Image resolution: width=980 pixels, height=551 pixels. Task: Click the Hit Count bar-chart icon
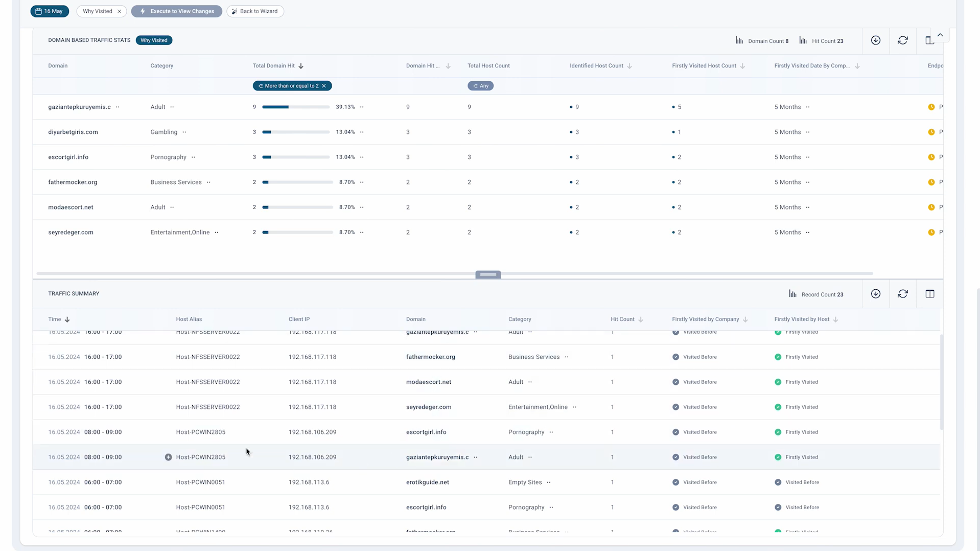(x=802, y=40)
